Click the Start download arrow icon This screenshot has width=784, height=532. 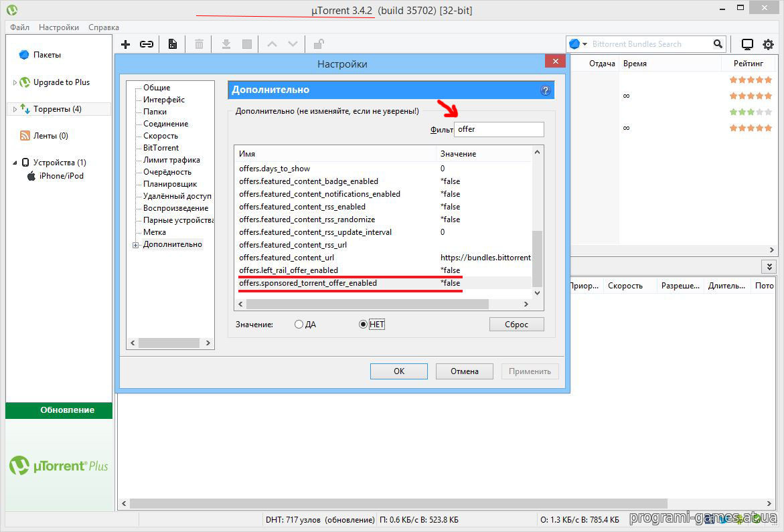pyautogui.click(x=226, y=44)
